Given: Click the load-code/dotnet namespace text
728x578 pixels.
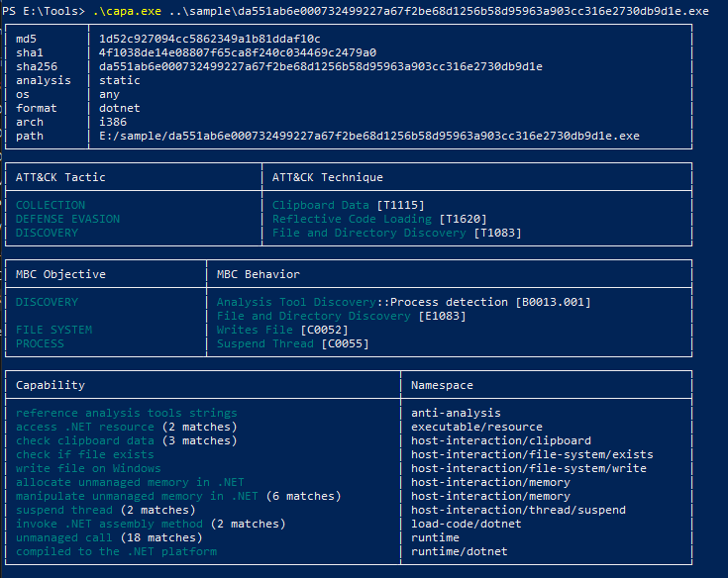Looking at the screenshot, I should point(467,524).
